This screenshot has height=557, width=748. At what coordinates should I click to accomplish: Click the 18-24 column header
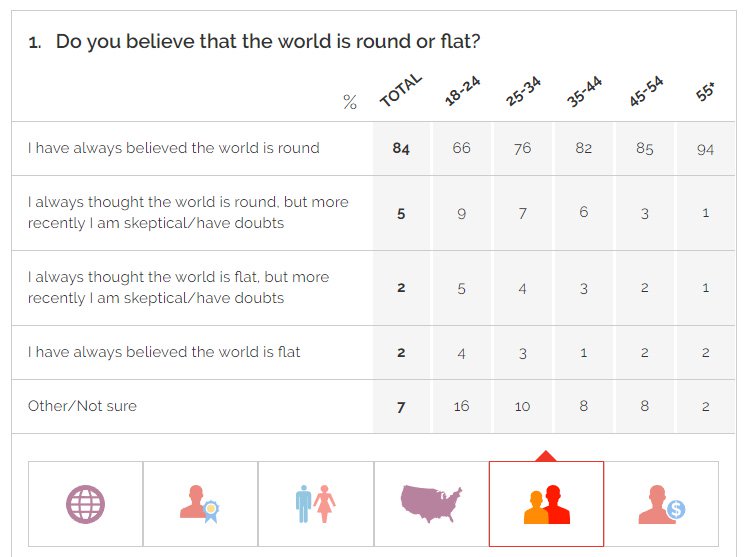click(x=462, y=92)
